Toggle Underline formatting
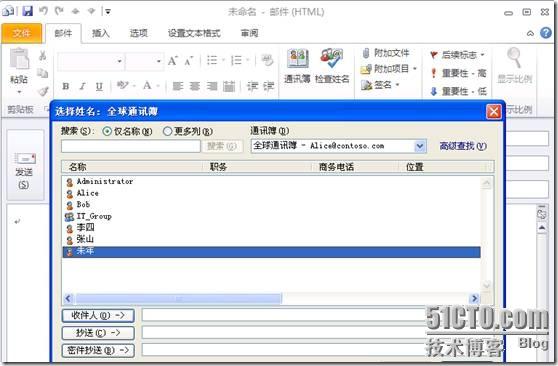The width and height of the screenshot is (558, 366). tap(99, 86)
